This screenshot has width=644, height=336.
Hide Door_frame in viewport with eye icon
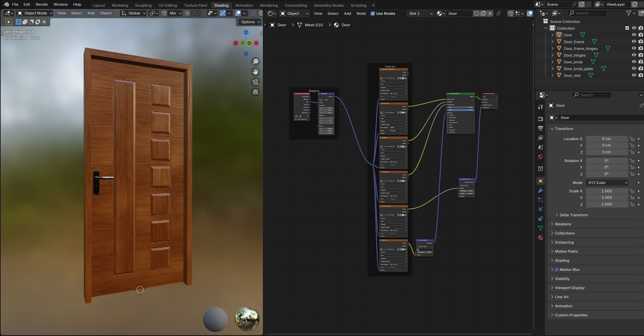[x=634, y=42]
